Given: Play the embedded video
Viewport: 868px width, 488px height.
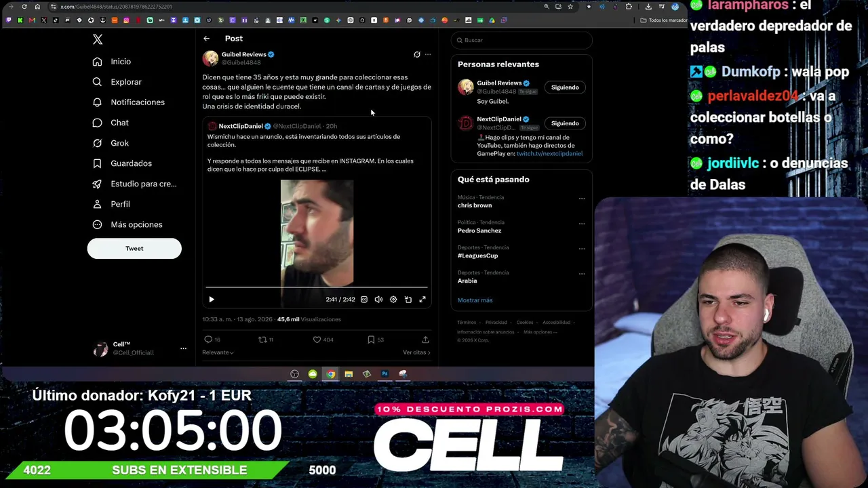Looking at the screenshot, I should click(x=212, y=300).
